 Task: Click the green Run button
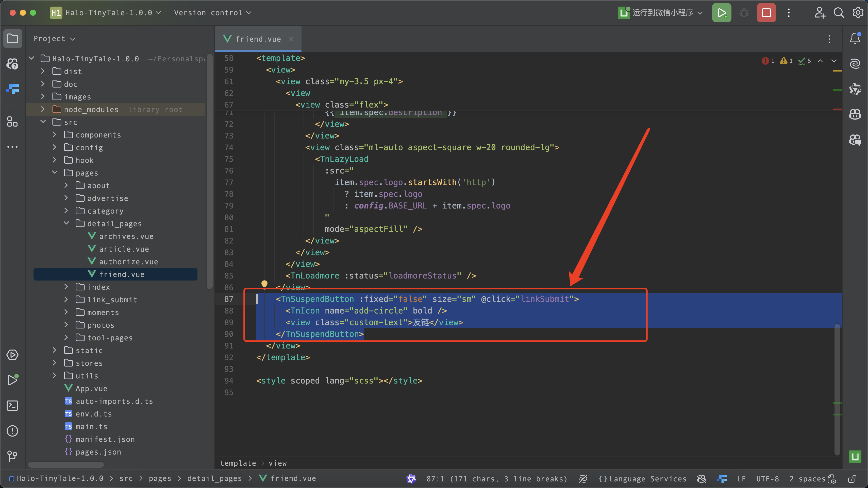click(x=721, y=13)
